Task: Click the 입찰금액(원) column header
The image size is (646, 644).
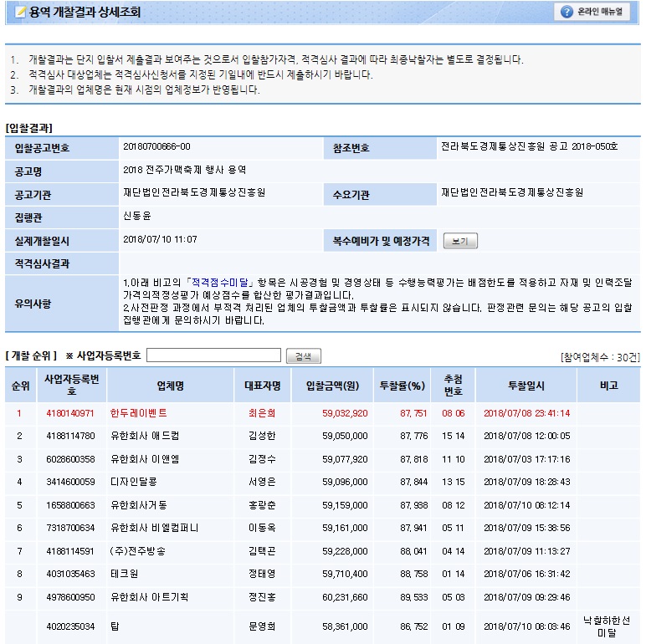Action: (x=333, y=386)
